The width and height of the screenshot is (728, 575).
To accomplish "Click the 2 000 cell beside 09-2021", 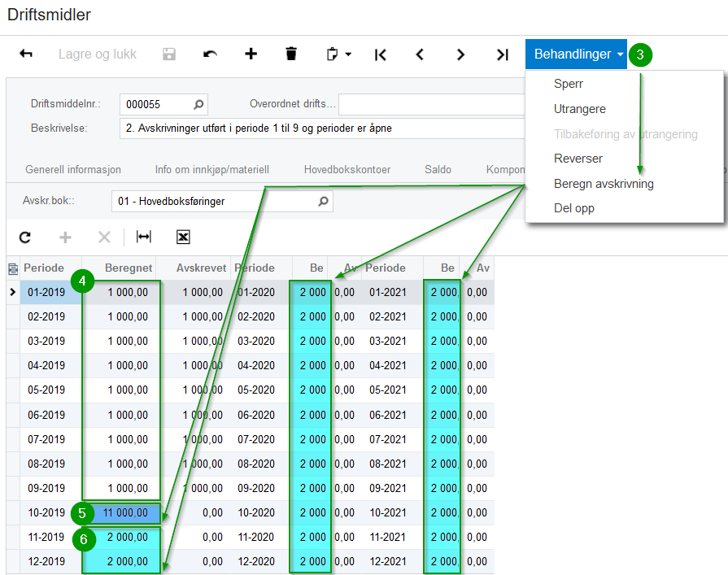I will tap(442, 488).
